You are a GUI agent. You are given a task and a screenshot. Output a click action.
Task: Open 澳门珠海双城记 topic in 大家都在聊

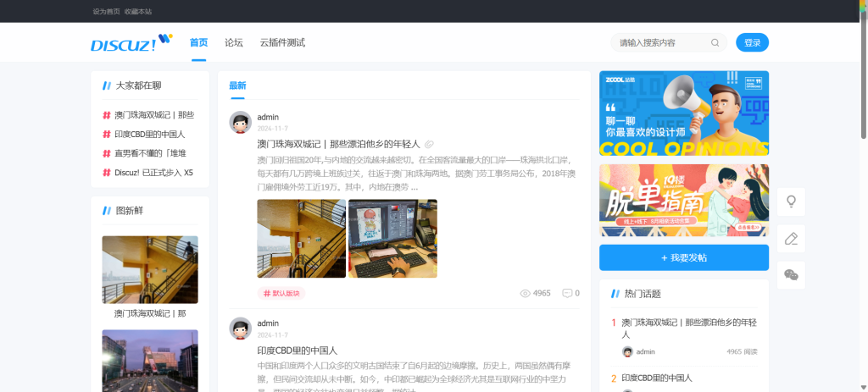(x=154, y=115)
